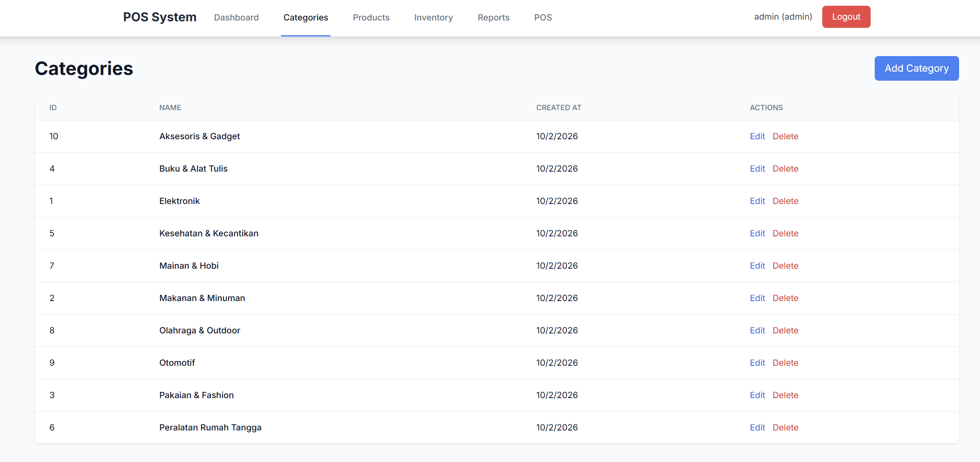Delete the Kesehatan & Kecantikan category

point(785,233)
